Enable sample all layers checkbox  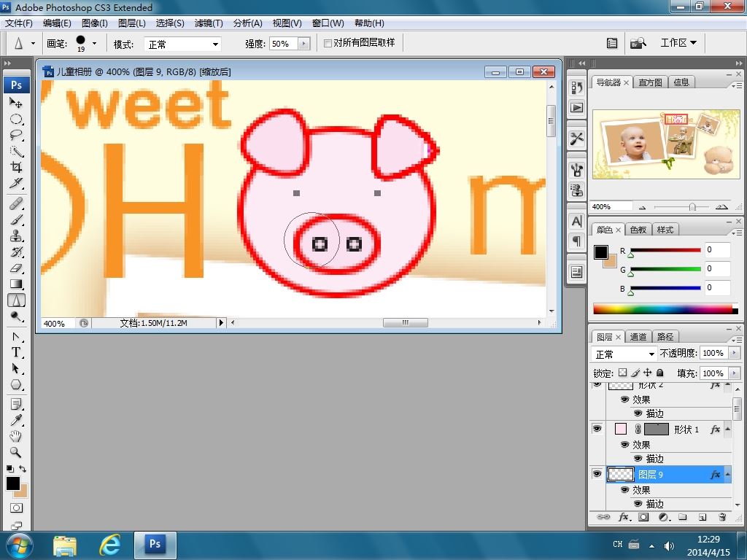(328, 43)
